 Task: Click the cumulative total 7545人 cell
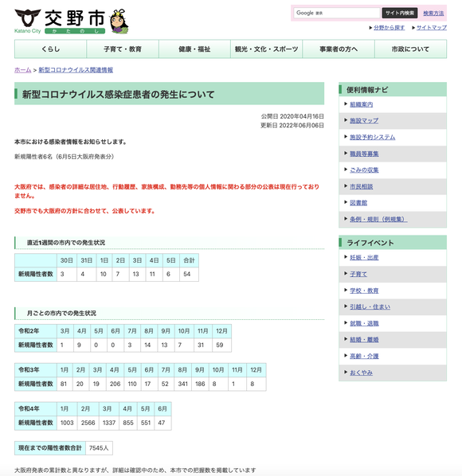(99, 448)
